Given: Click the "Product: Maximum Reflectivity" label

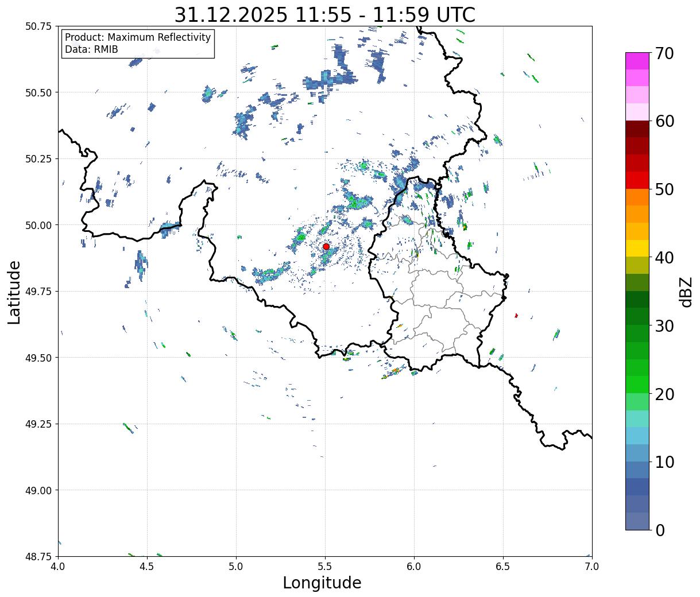Looking at the screenshot, I should [138, 37].
